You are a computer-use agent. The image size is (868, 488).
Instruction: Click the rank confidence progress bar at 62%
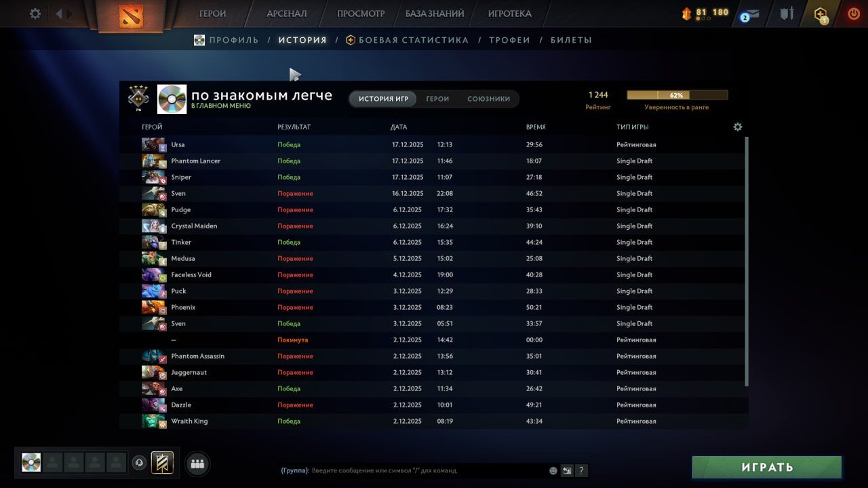[676, 94]
